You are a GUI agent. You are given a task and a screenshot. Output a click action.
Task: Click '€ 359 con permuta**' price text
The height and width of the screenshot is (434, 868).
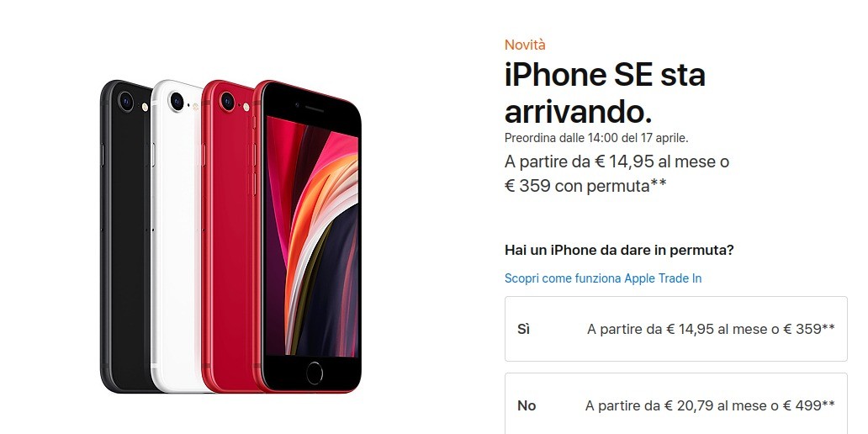585,186
